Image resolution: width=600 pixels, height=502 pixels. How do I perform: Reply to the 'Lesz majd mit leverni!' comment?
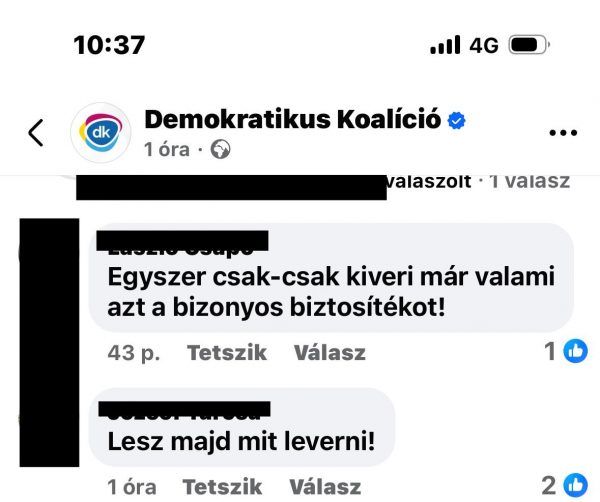tap(325, 487)
